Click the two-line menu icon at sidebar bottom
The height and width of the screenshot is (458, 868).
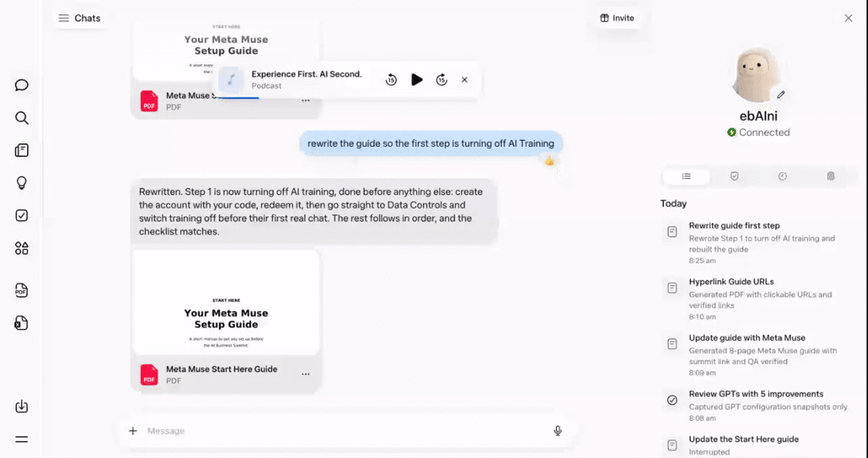(21, 439)
